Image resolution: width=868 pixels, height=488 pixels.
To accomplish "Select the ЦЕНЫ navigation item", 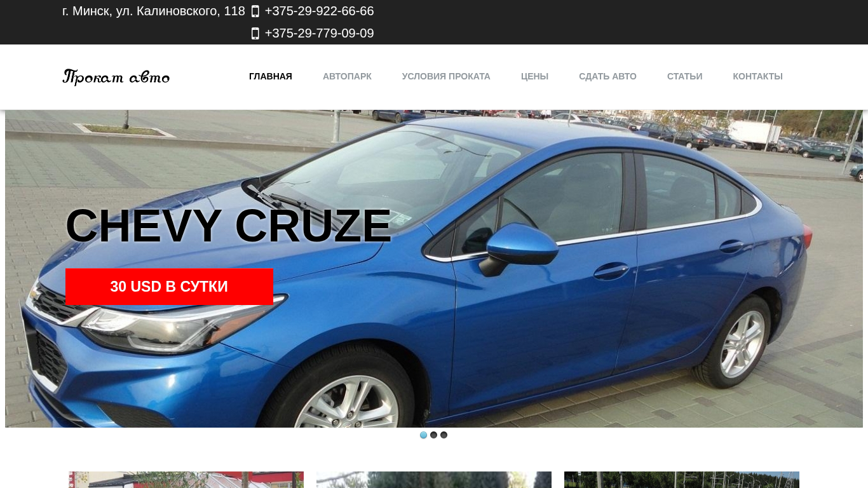I will [x=534, y=76].
